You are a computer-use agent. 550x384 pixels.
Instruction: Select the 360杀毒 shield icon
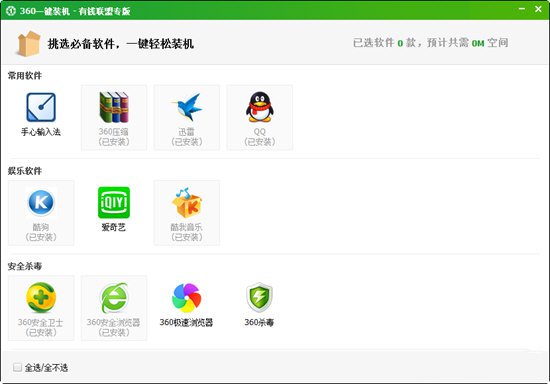click(260, 297)
